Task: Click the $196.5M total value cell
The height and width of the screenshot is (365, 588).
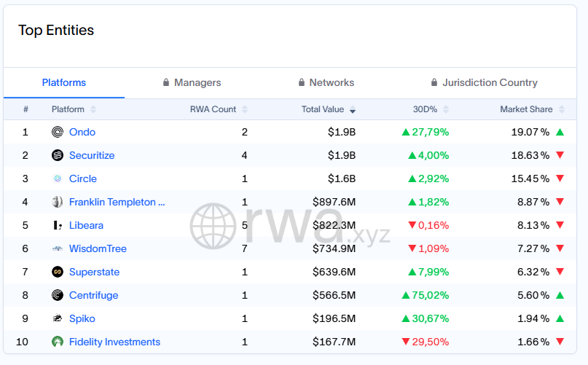Action: 334,318
